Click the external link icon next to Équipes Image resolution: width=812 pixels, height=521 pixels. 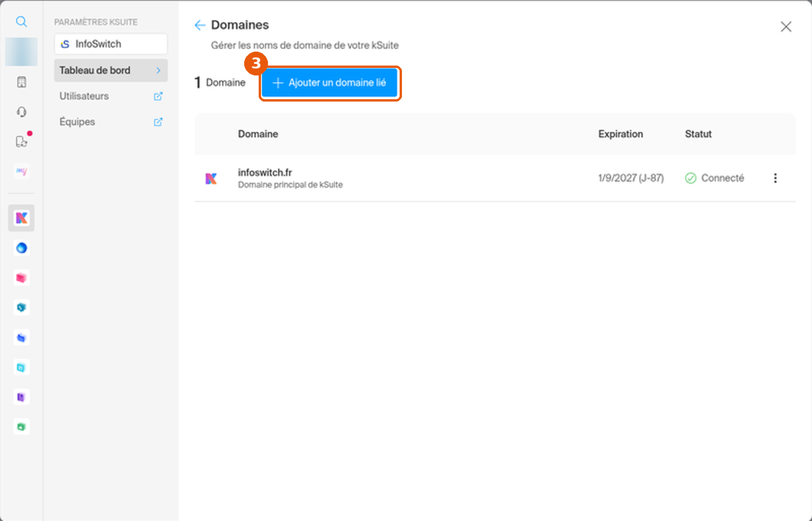158,122
